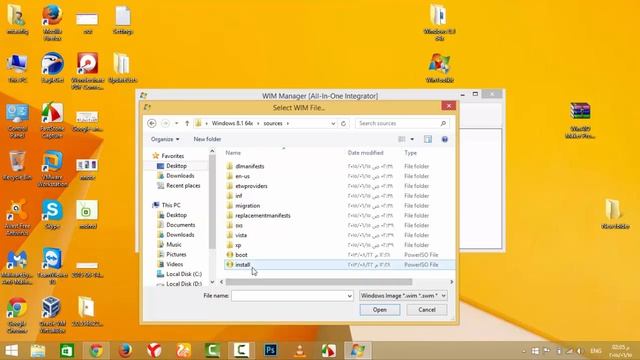640x360 pixels.
Task: Select WinRAR archive desktop icon
Action: (580, 120)
